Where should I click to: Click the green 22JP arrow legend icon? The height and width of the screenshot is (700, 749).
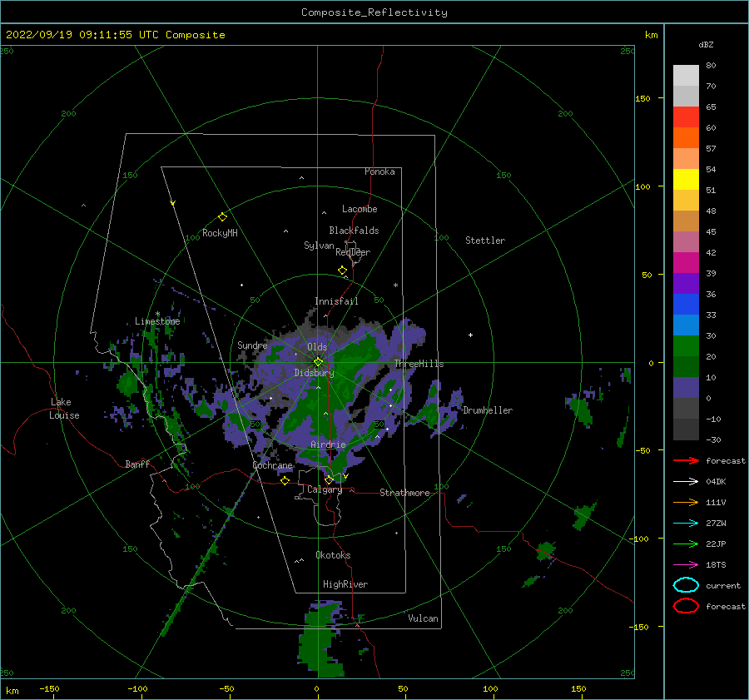pyautogui.click(x=686, y=544)
